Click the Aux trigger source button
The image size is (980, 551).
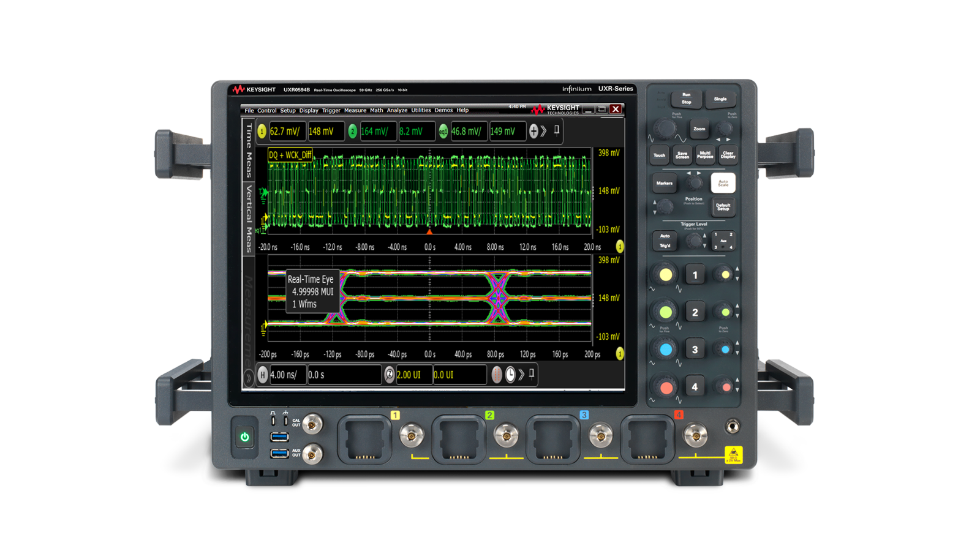click(x=723, y=241)
